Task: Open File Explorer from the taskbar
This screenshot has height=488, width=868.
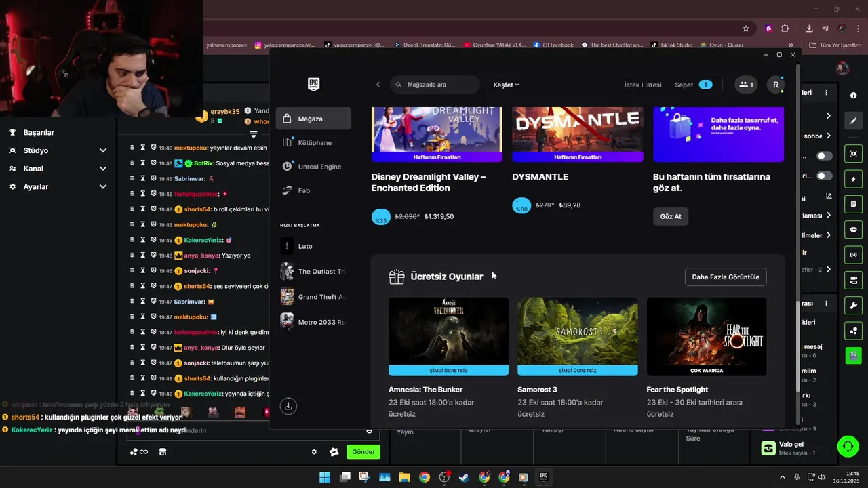Action: [404, 477]
